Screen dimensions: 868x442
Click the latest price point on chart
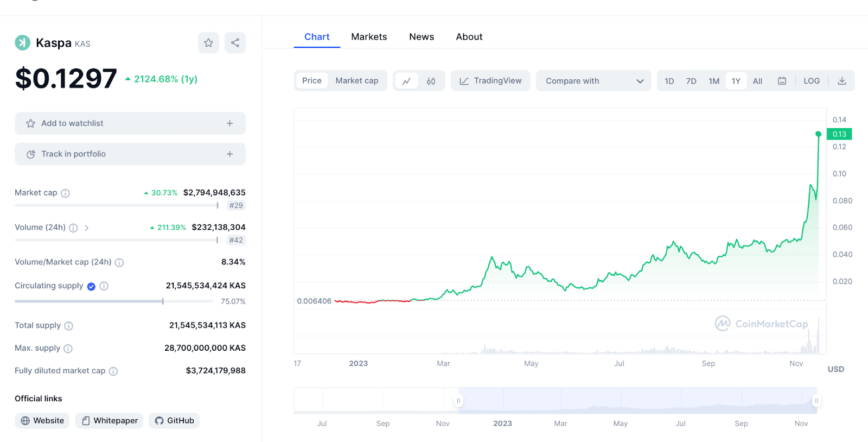coord(819,134)
